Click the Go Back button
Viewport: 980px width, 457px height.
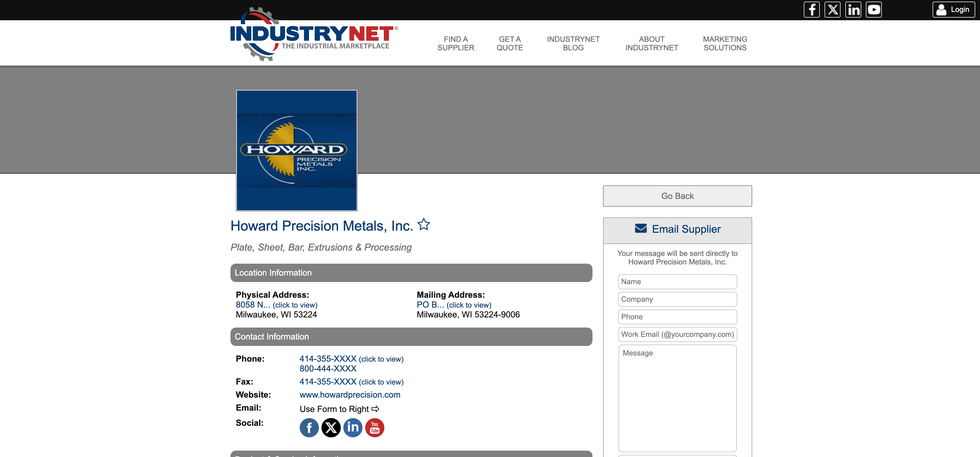point(677,196)
